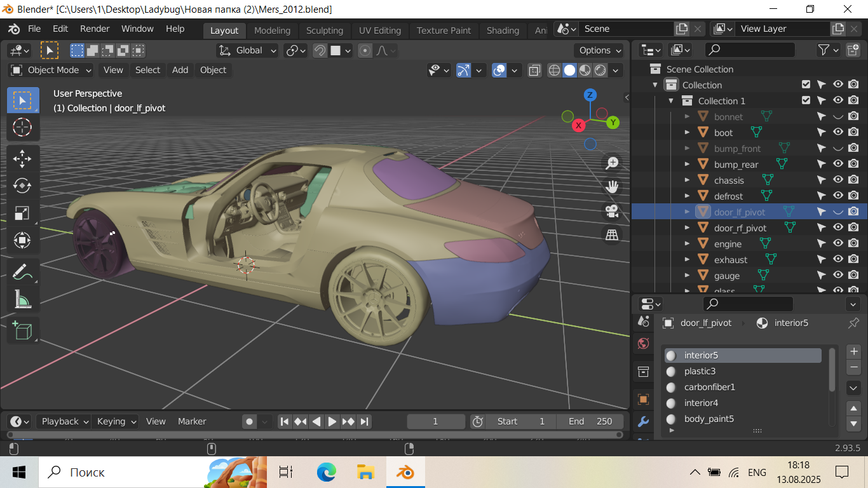The height and width of the screenshot is (488, 868).
Task: Open Global transform orientation dropdown
Action: click(248, 50)
